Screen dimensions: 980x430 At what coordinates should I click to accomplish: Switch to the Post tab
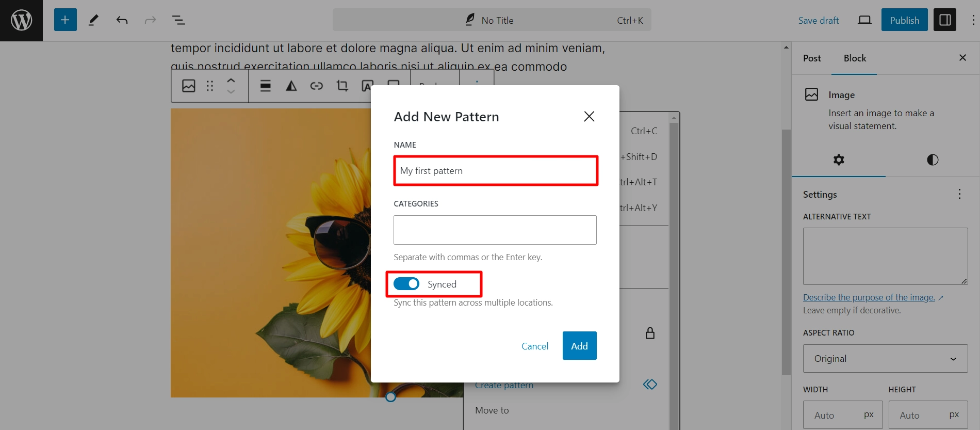tap(812, 58)
